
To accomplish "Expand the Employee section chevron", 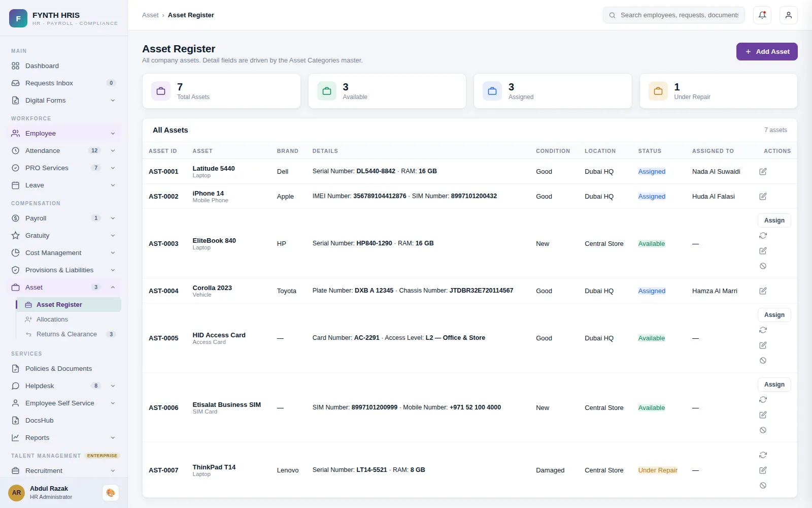I will 113,134.
